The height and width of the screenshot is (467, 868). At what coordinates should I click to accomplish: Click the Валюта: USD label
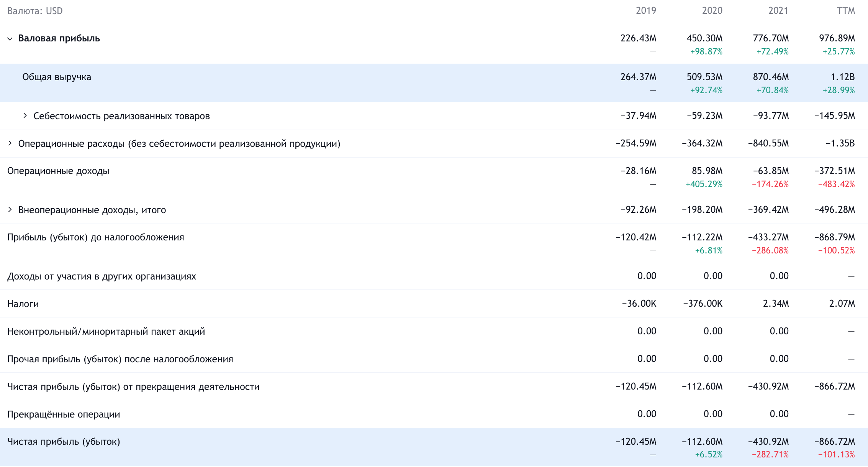coord(35,11)
